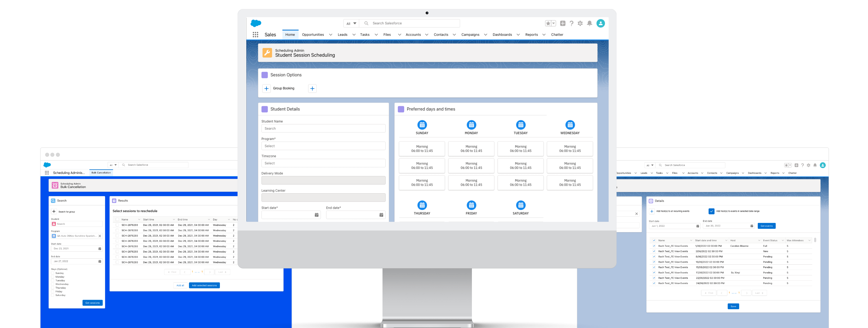Uncheck the 1/06/2022 02:30:00 PM event row

click(654, 246)
